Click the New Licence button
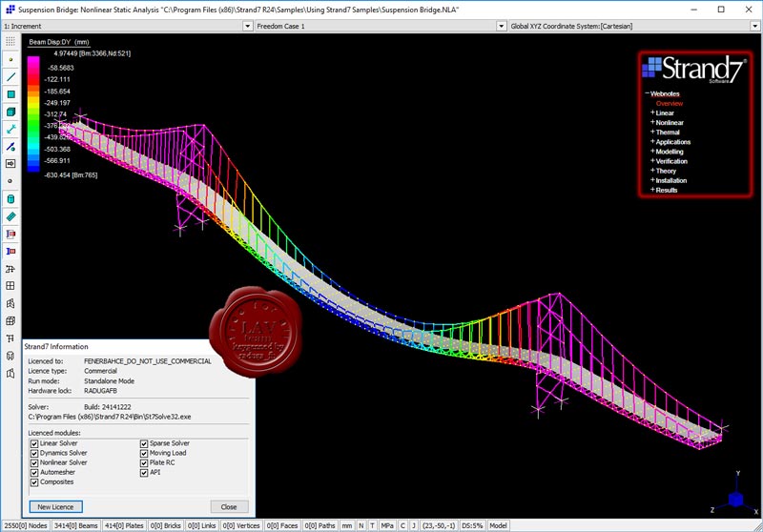The height and width of the screenshot is (532, 763). (x=55, y=506)
